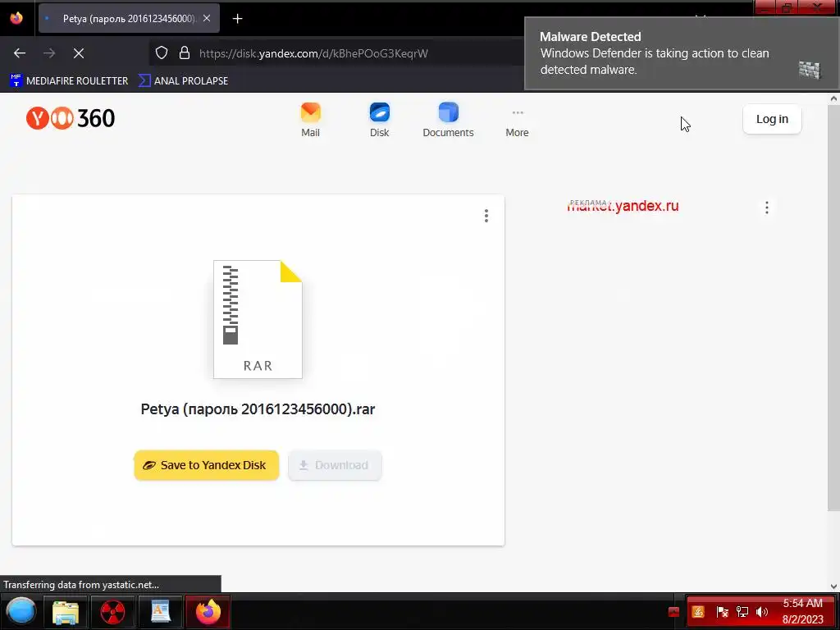Click the RAR archive file thumbnail
This screenshot has height=630, width=840.
258,319
